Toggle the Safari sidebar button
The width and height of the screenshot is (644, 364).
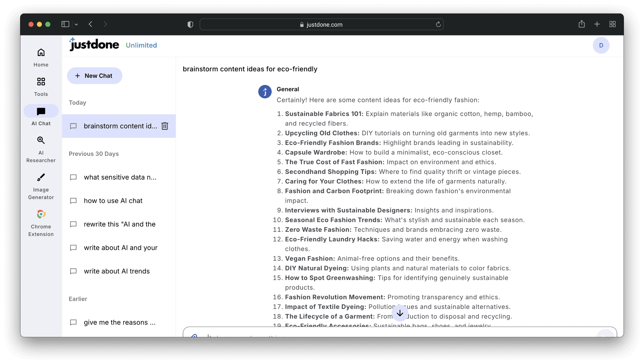pyautogui.click(x=65, y=24)
